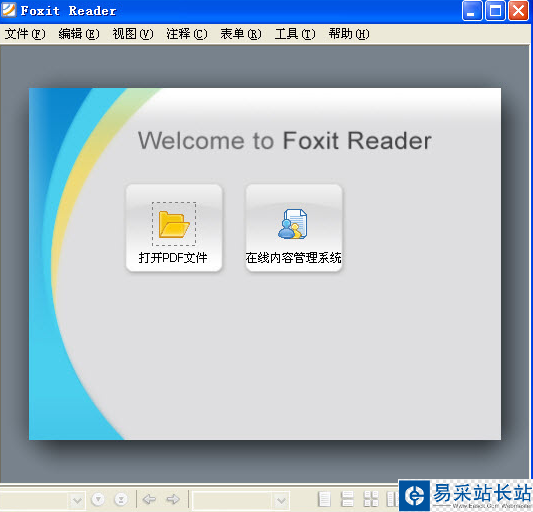Click the 打开PDF文件 button

click(174, 228)
